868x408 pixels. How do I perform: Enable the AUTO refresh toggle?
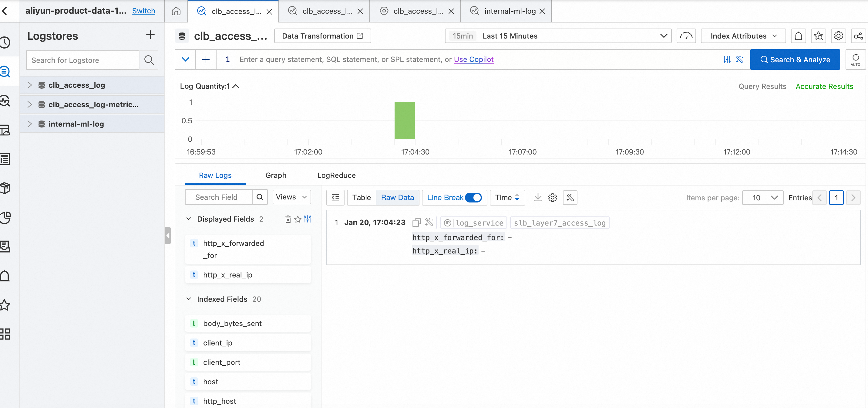[x=855, y=59]
